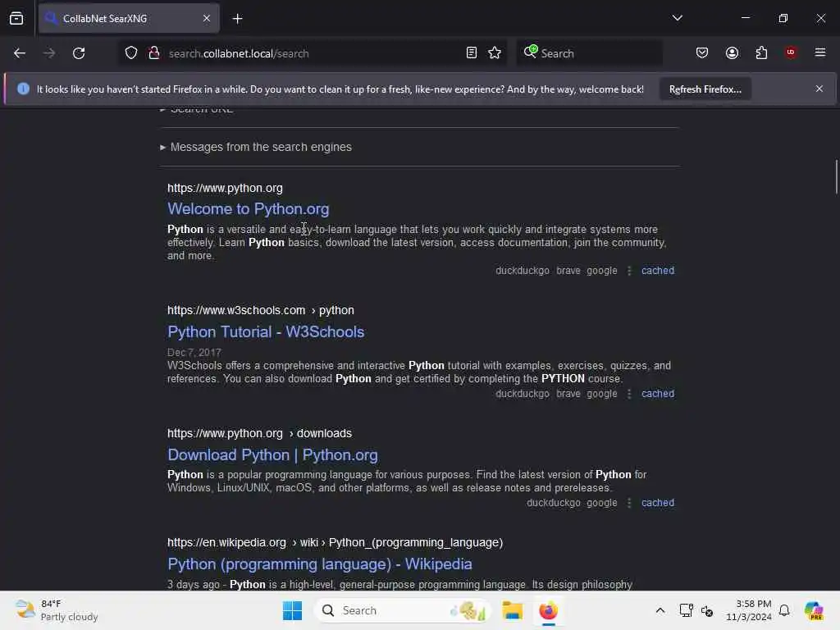Click https://www.python.org › downloads URL text
The height and width of the screenshot is (630, 840).
click(x=260, y=433)
